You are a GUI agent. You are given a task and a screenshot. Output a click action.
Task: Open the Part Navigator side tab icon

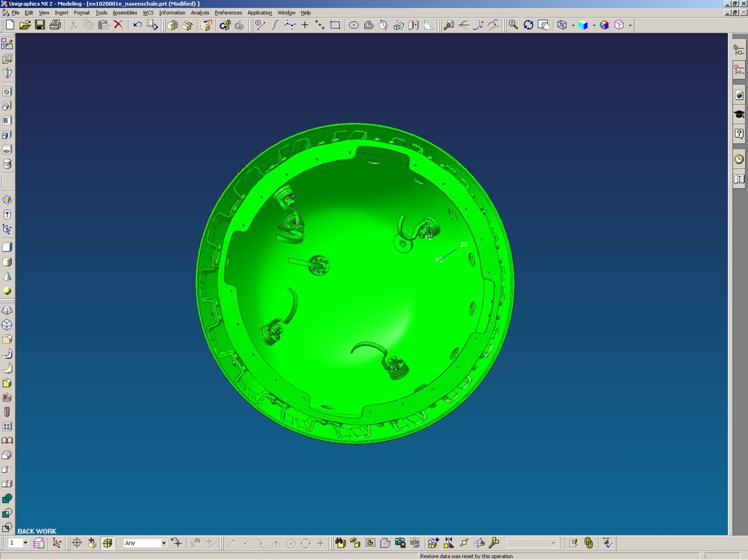[739, 70]
